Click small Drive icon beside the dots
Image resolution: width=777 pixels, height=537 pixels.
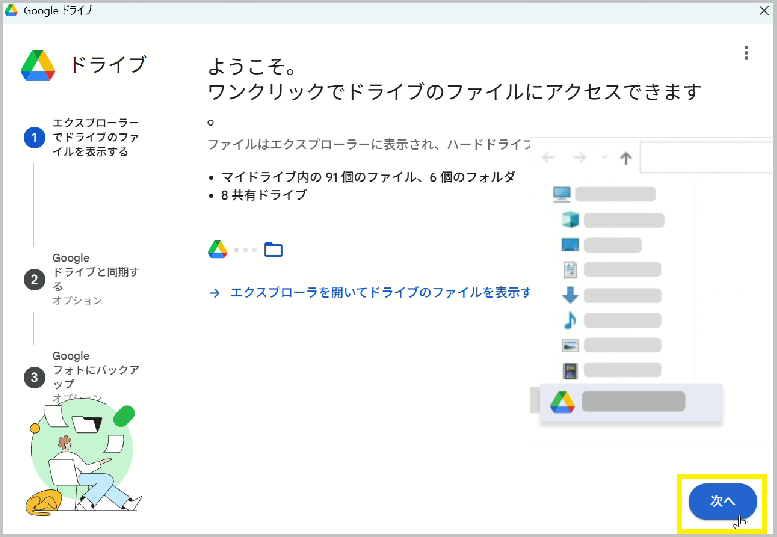[218, 249]
